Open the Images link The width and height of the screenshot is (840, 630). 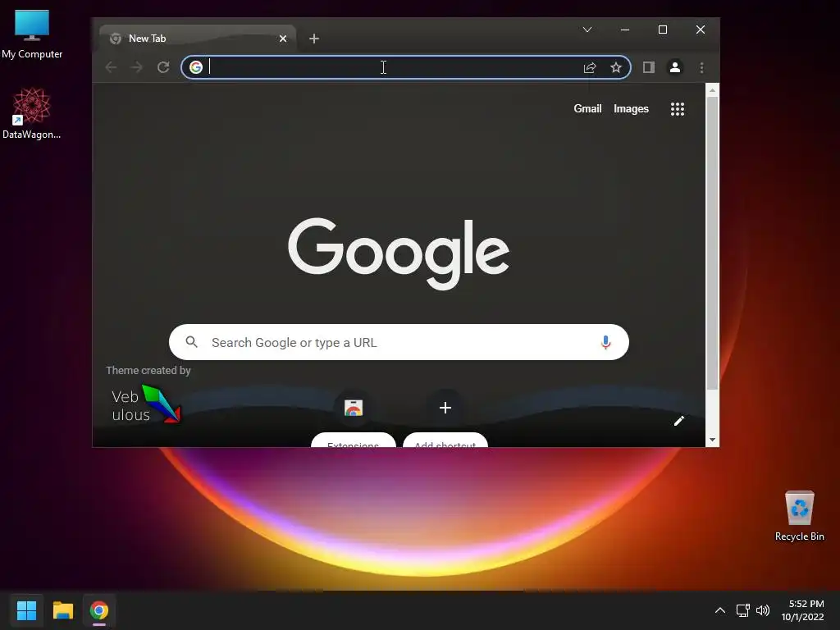click(631, 109)
